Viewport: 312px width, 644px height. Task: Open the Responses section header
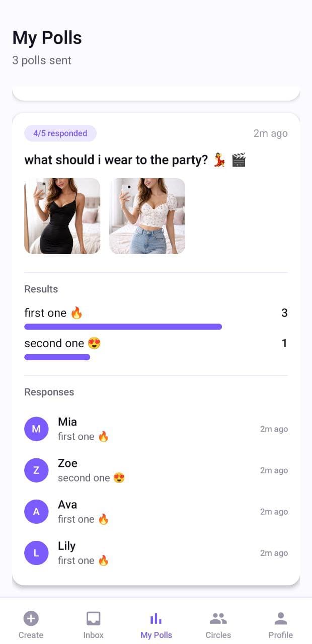[x=49, y=392]
